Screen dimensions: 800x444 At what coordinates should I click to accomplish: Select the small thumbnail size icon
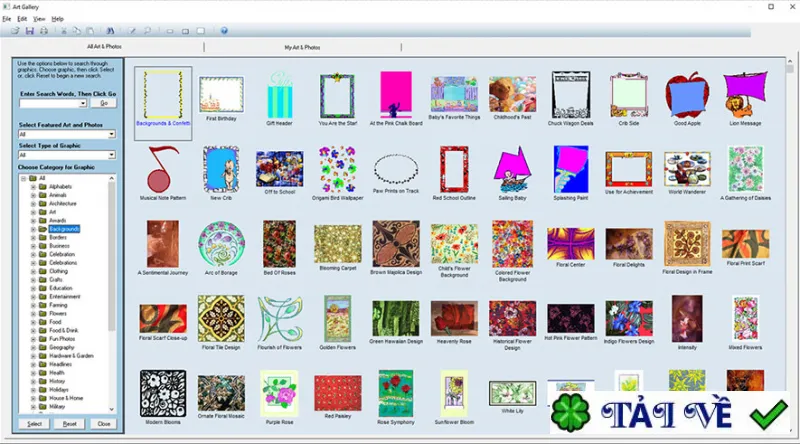point(170,31)
